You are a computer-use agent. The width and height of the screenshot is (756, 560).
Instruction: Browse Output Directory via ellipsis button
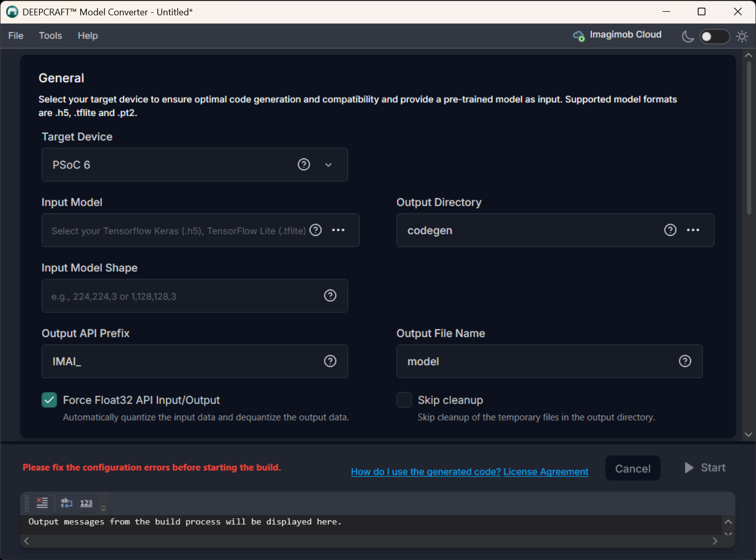[x=693, y=230]
